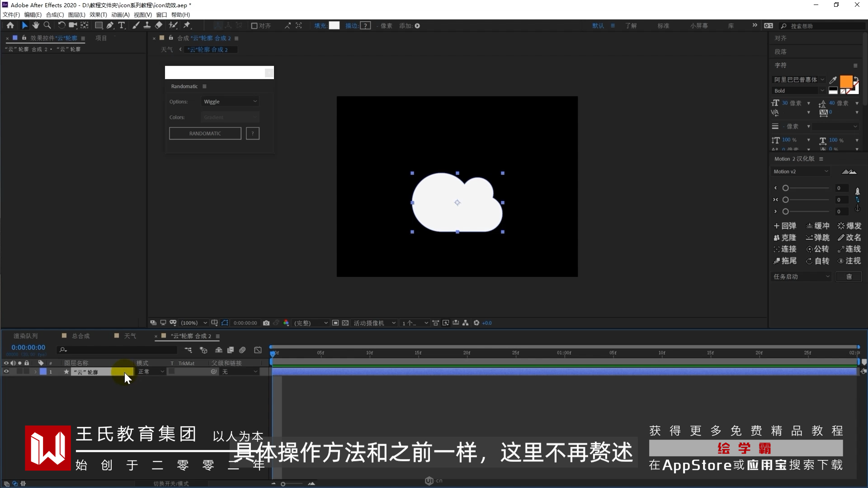Click the 回弹 bounce button

785,225
